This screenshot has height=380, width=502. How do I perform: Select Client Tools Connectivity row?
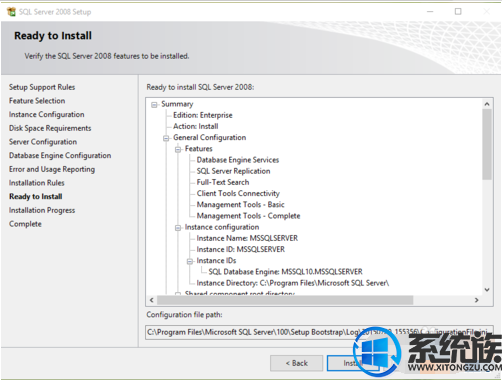pyautogui.click(x=238, y=193)
